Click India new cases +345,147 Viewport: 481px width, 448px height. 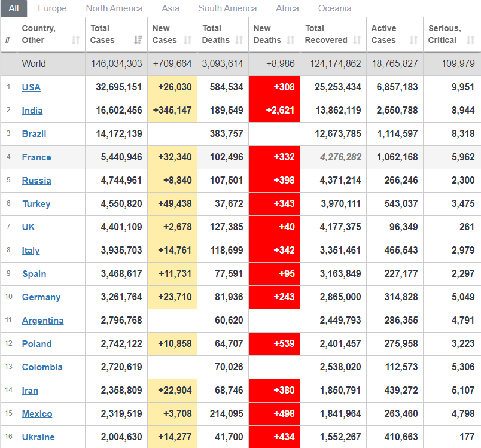pos(172,111)
